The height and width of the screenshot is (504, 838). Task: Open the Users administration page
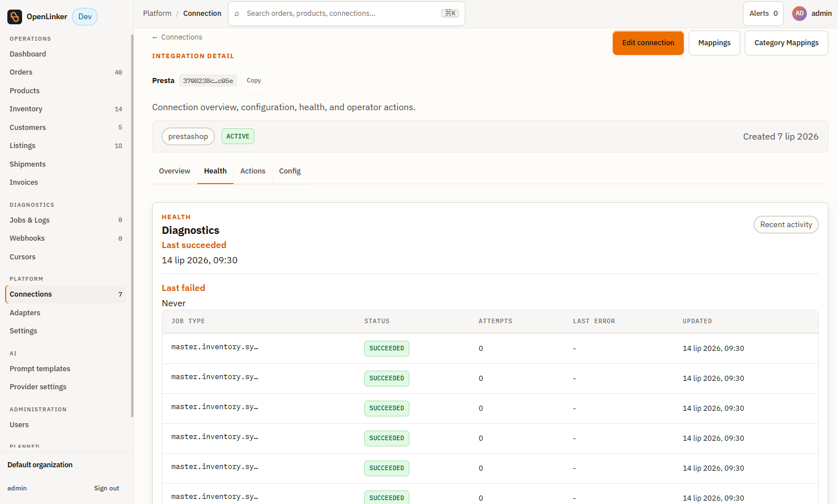tap(66, 425)
